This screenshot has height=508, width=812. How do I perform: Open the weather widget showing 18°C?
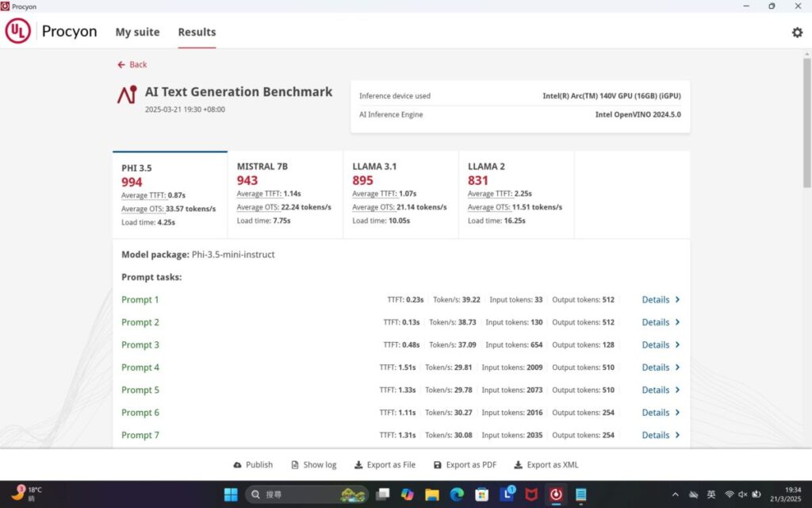[x=26, y=494]
